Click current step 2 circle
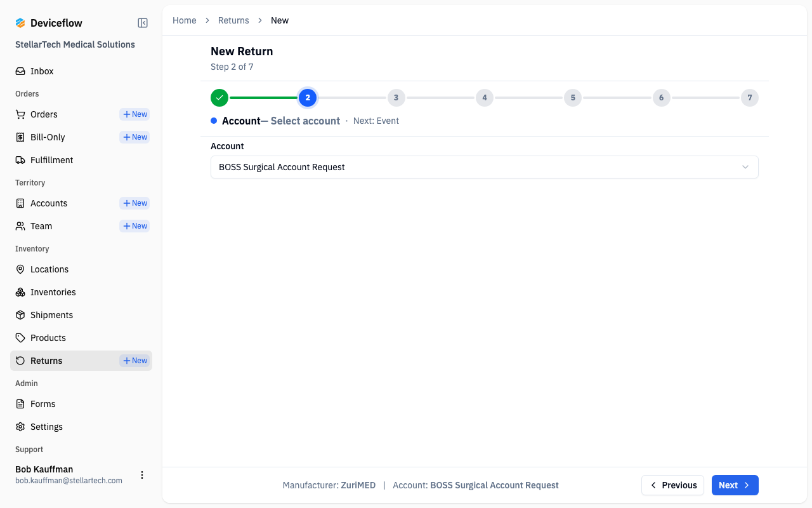The width and height of the screenshot is (812, 508). [308, 98]
